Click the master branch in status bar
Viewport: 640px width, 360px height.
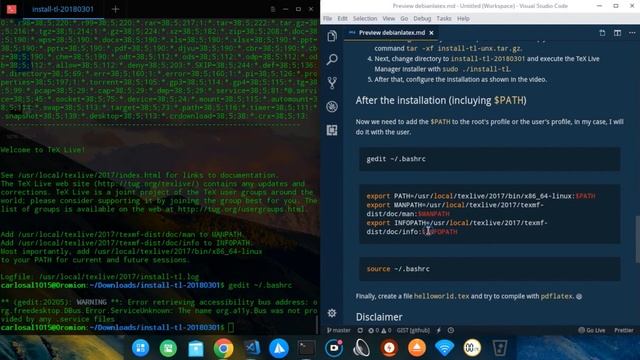point(339,330)
